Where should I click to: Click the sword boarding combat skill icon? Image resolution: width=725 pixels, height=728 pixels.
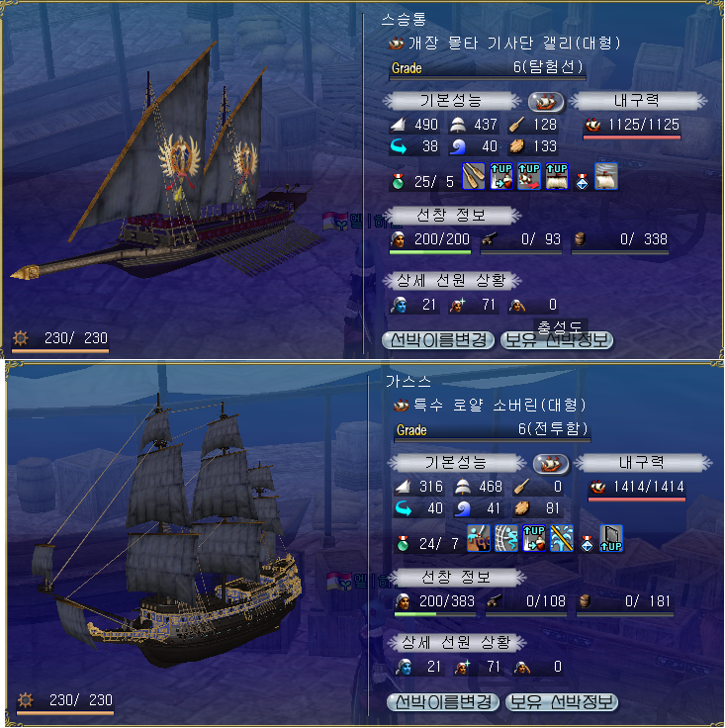(479, 538)
